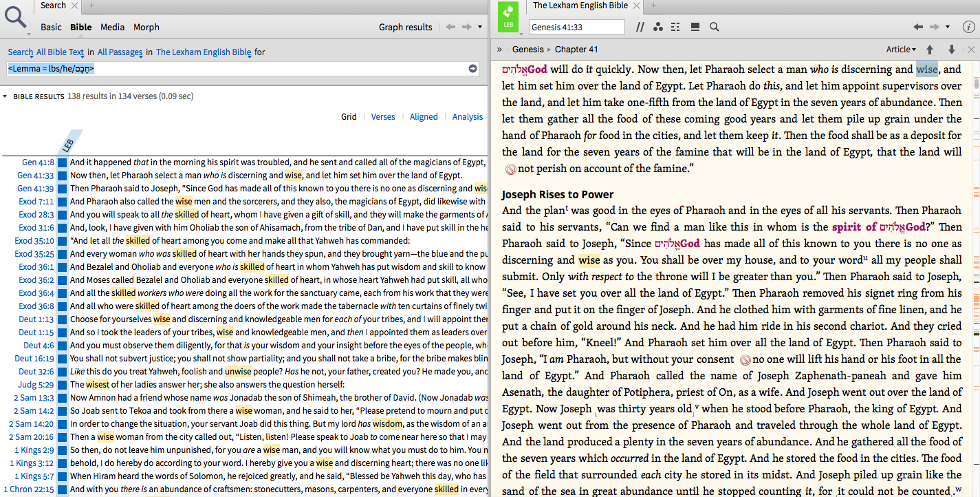Screen dimensions: 980x497
Task: Show resource information with the info icon
Action: click(968, 27)
